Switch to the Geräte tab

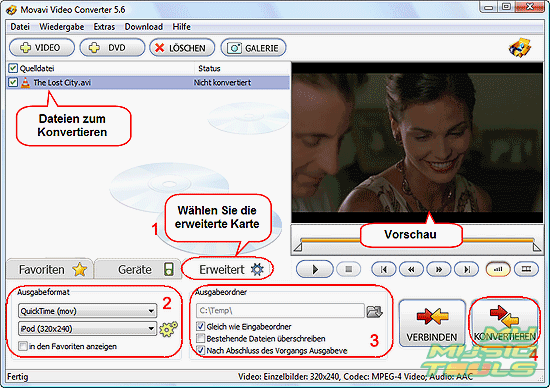click(x=138, y=269)
